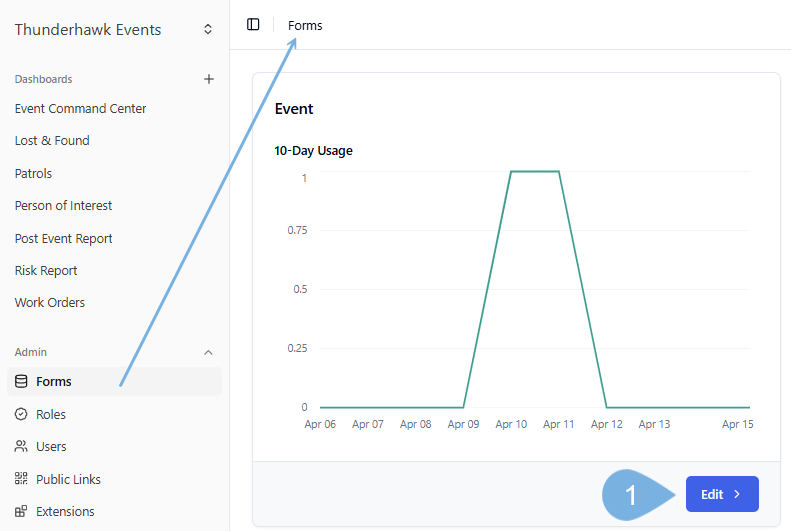Click the Users people icon
This screenshot has height=531, width=791.
21,446
